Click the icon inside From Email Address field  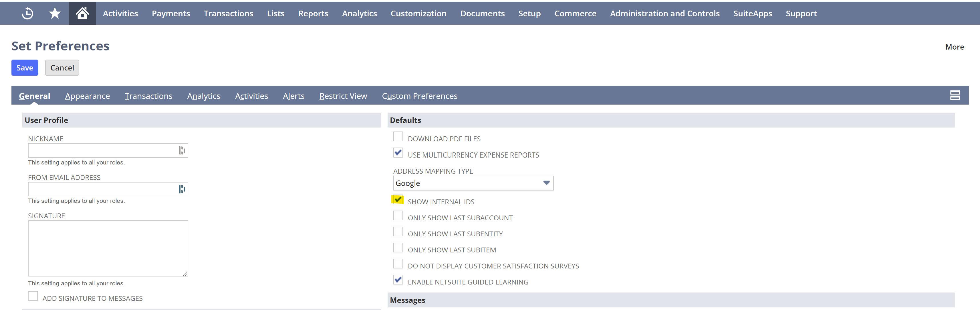(x=182, y=189)
